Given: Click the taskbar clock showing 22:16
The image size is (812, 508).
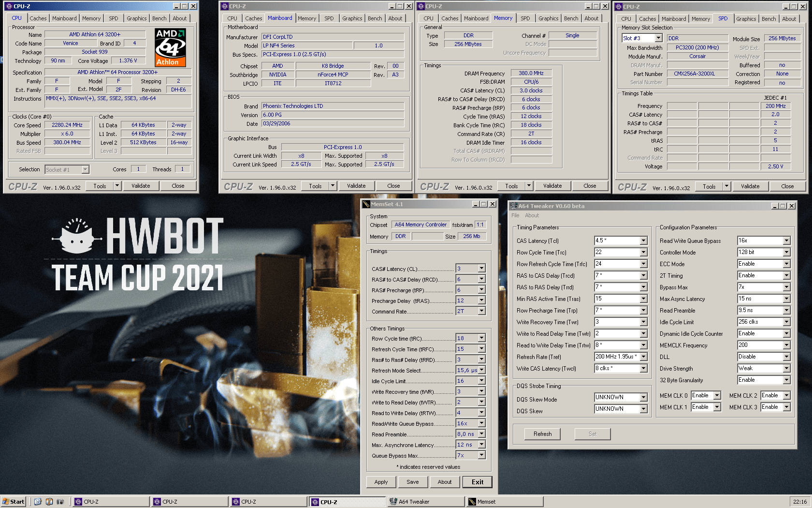Looking at the screenshot, I should coord(799,502).
